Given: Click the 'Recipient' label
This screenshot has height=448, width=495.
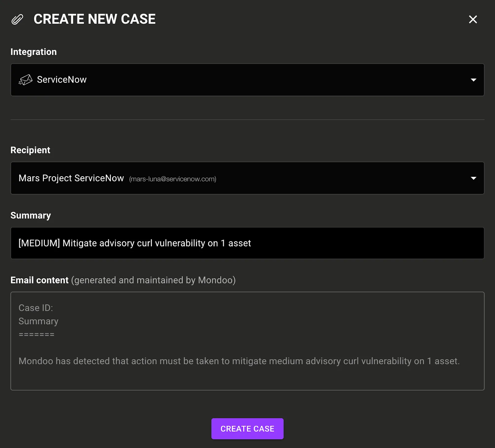Looking at the screenshot, I should 30,150.
